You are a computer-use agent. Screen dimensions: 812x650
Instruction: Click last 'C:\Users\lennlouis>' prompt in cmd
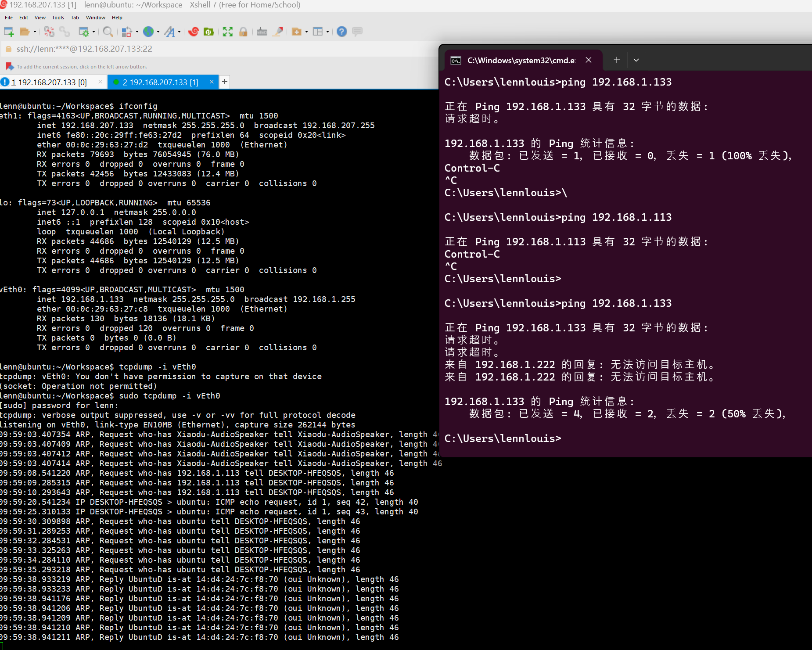pos(503,438)
